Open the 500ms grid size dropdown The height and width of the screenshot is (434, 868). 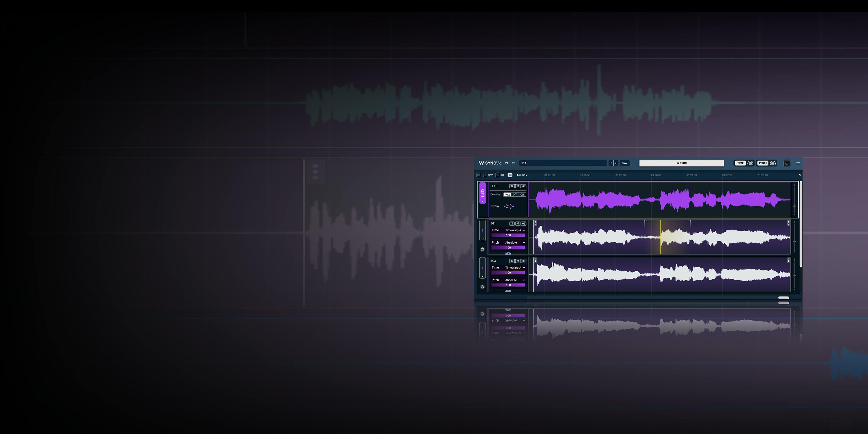tap(522, 175)
